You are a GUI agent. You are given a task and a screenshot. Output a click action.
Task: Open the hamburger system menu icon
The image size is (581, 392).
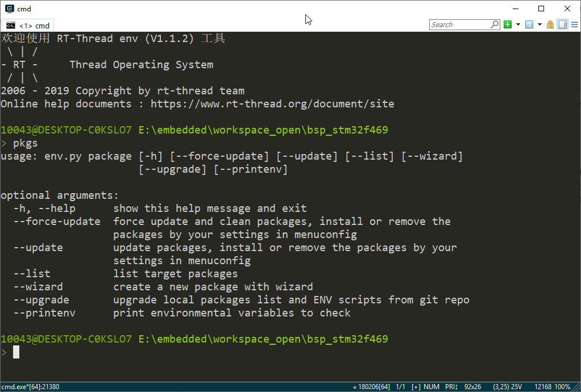574,24
